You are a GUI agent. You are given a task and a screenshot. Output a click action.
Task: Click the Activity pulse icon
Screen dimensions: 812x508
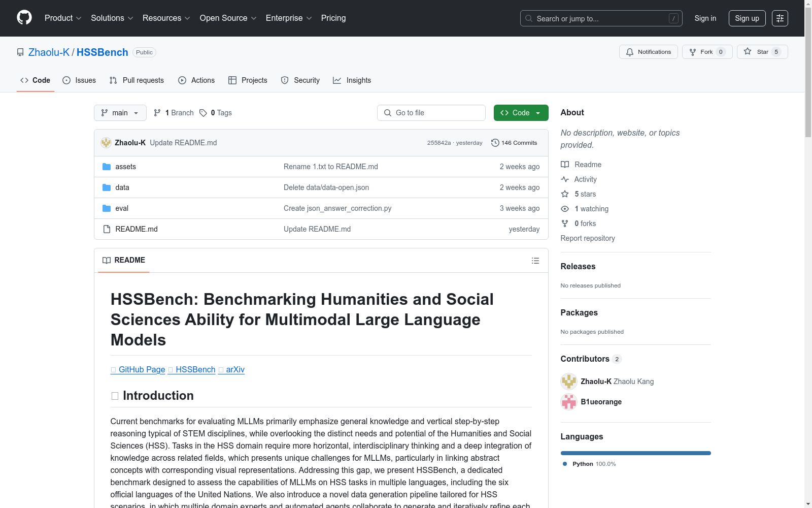pos(565,179)
